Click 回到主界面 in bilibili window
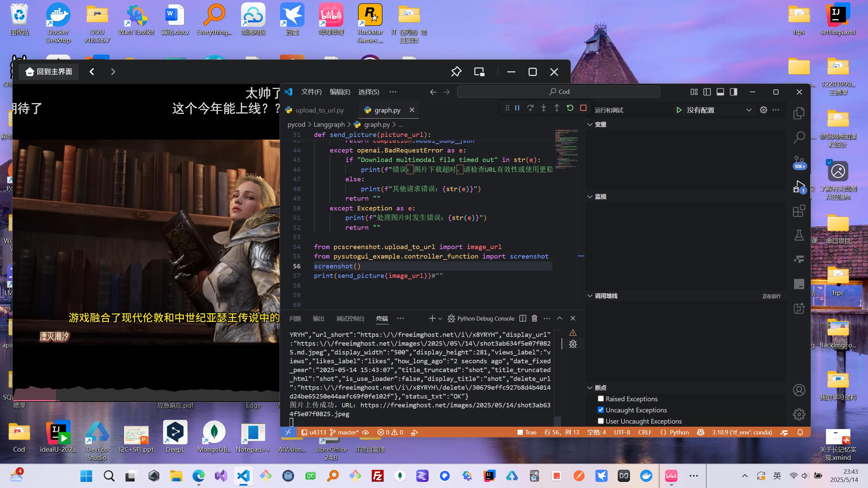The image size is (868, 488). tap(49, 72)
